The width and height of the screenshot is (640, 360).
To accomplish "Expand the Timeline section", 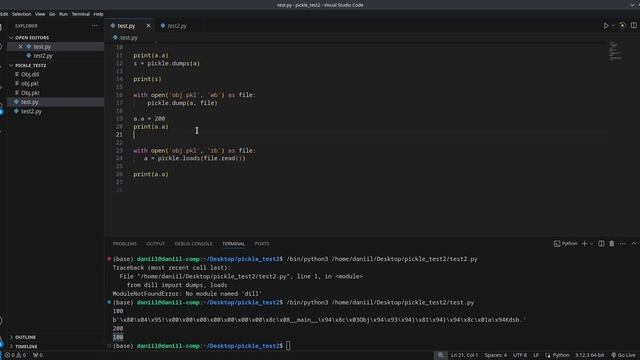I will [x=26, y=347].
